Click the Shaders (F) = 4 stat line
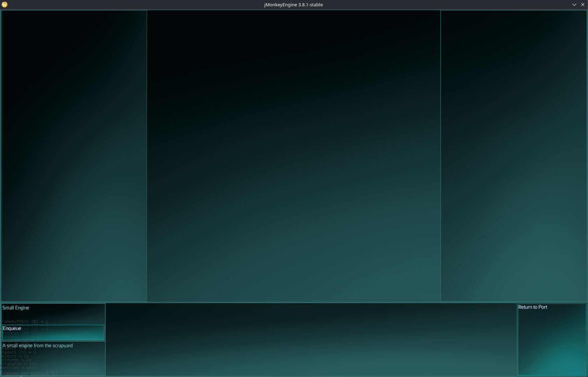This screenshot has width=588, height=377. click(18, 349)
